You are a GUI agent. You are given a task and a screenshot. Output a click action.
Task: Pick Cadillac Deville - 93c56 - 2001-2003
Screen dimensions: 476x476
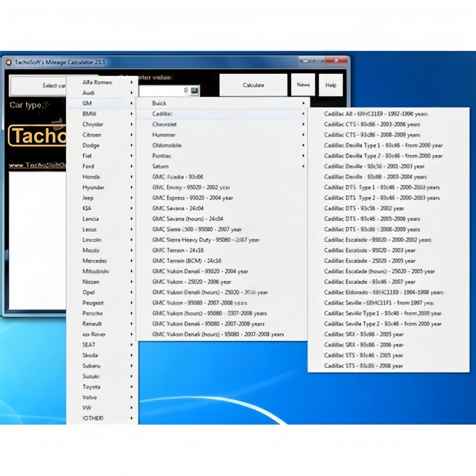pos(389,166)
